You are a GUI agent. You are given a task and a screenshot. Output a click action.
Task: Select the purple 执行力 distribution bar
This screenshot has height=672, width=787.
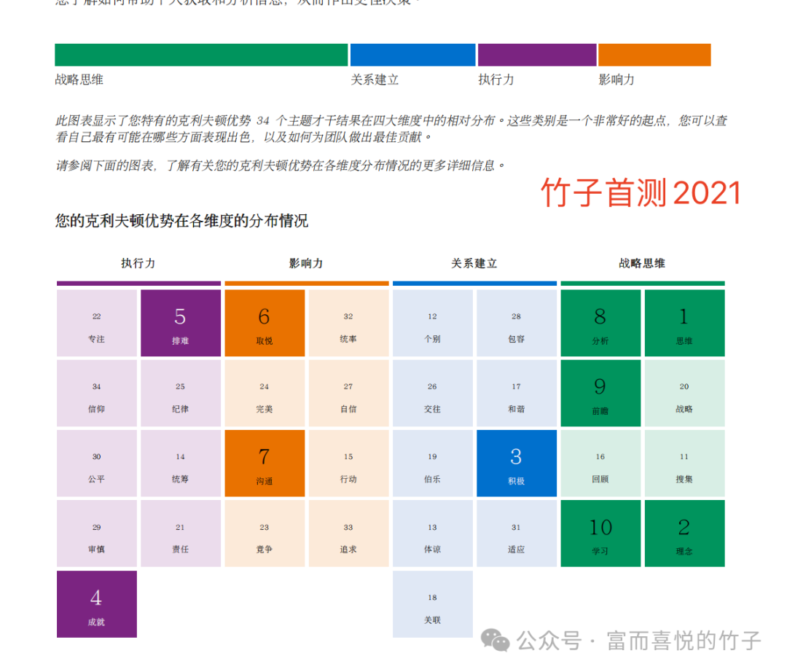[x=537, y=55]
